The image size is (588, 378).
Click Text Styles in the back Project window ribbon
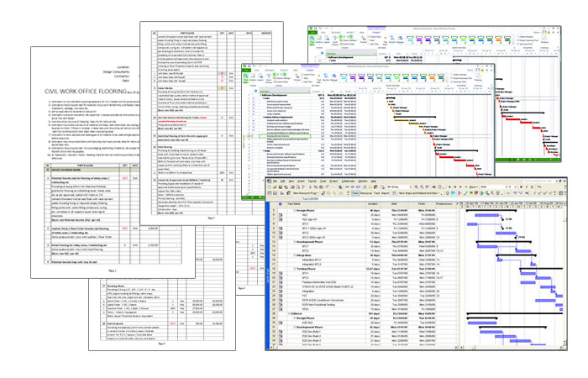(x=312, y=40)
